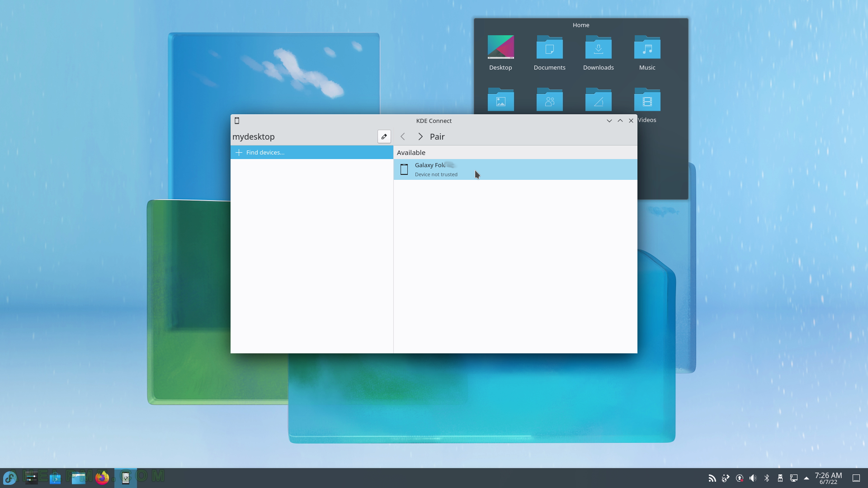
Task: Open the clock showing 7:26 AM
Action: point(828,478)
